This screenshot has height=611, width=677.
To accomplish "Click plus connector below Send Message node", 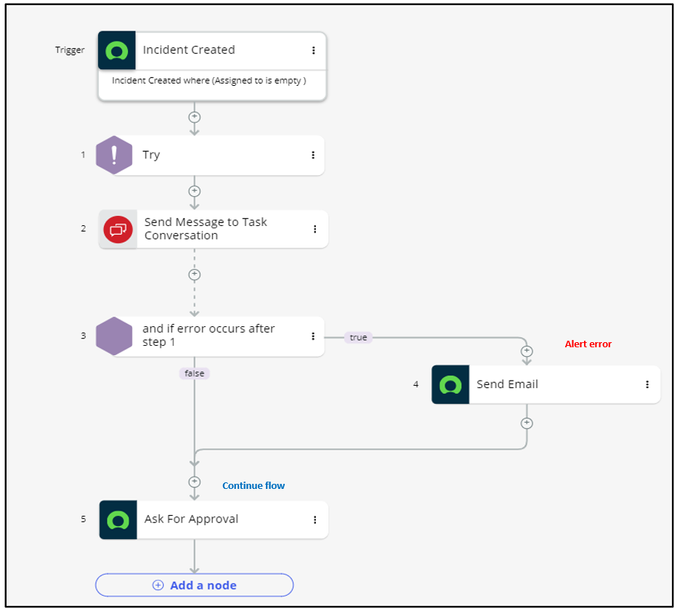I will point(194,274).
